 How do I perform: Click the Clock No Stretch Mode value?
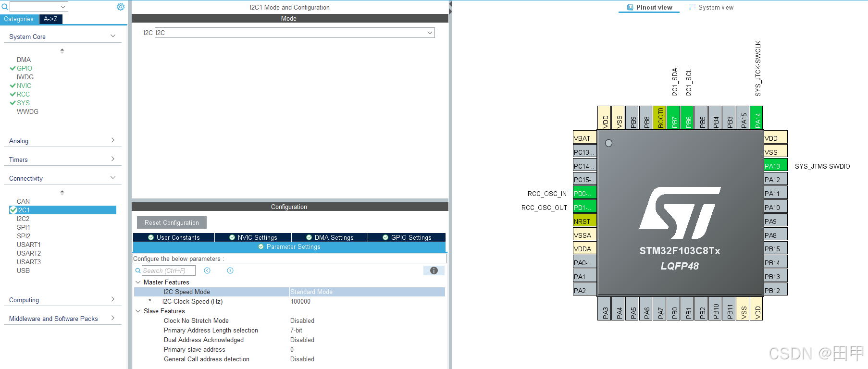(302, 320)
